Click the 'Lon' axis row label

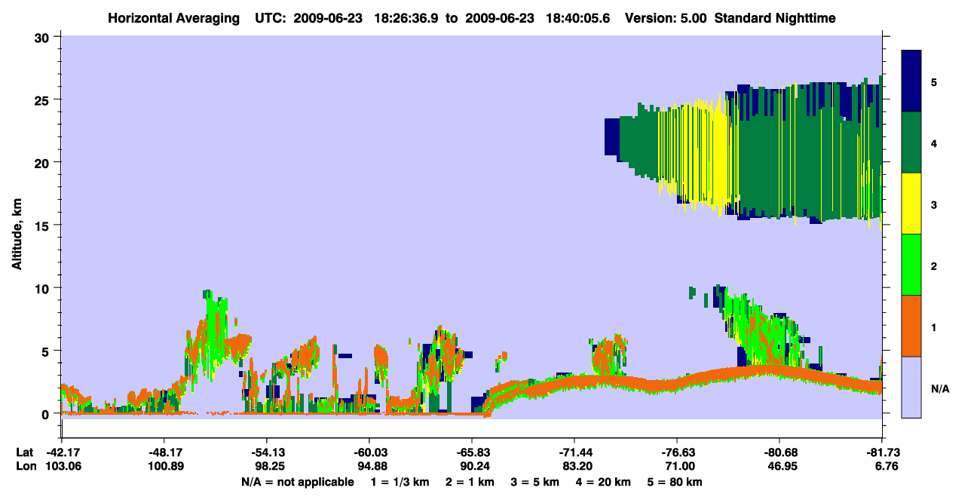(26, 467)
